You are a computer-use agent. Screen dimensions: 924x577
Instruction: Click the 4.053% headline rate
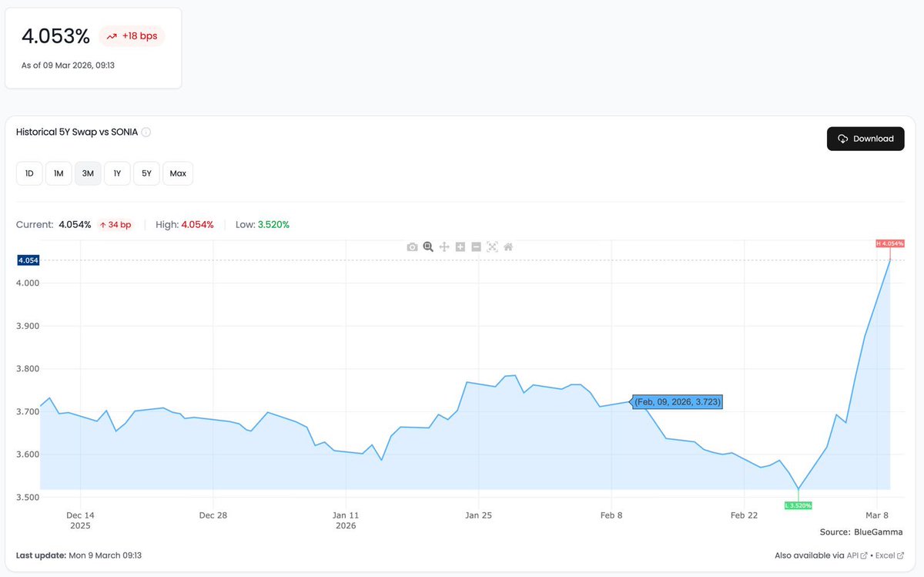(x=55, y=36)
